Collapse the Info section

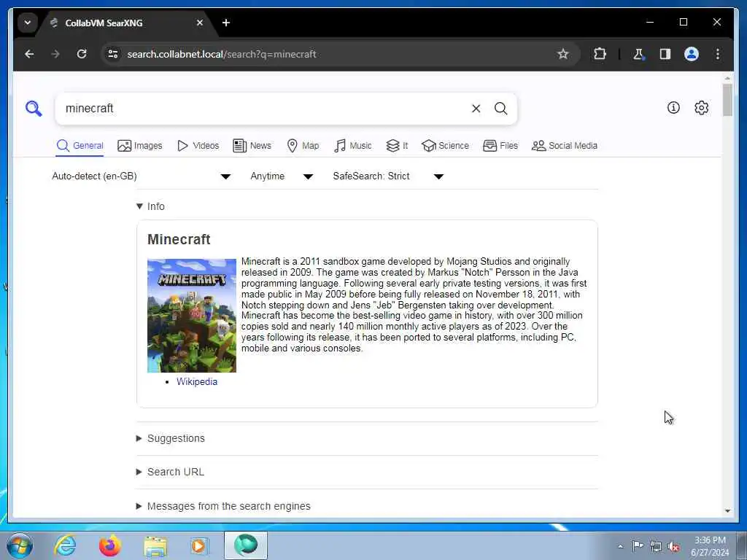point(150,206)
